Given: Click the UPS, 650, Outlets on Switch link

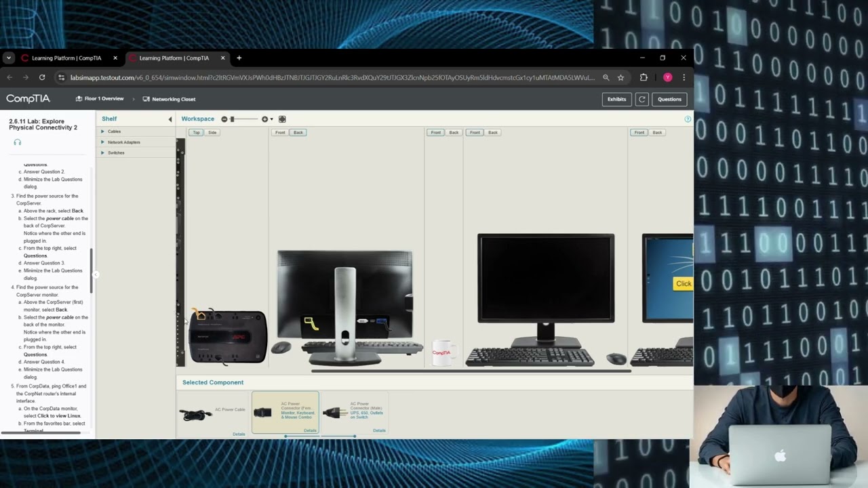Looking at the screenshot, I should point(367,414).
